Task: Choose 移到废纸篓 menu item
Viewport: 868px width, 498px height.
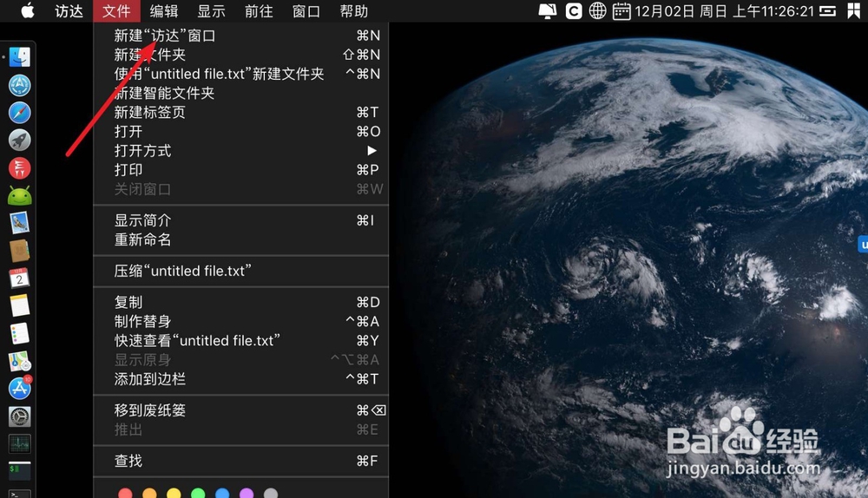Action: coord(240,410)
